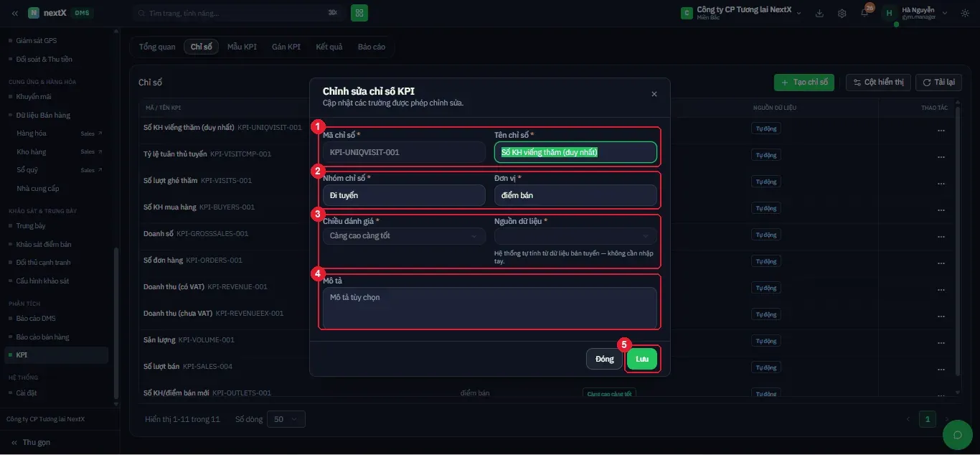Click the Tìm trang, tính năng search box

pyautogui.click(x=237, y=13)
